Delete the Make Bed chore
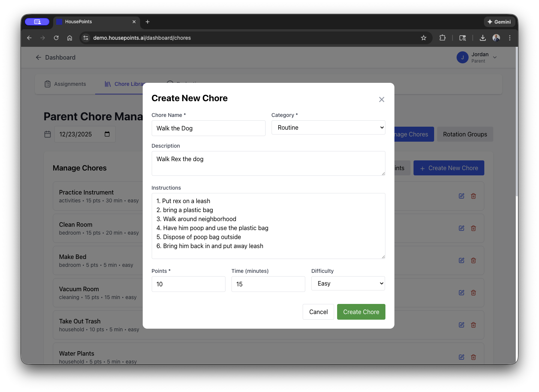The width and height of the screenshot is (539, 392). coord(473,260)
